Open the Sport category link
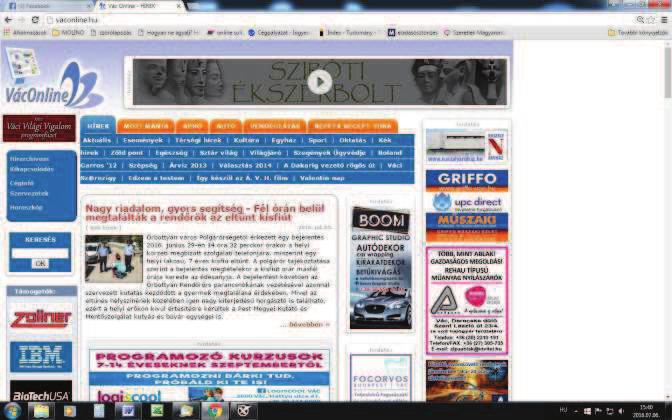 (318, 140)
